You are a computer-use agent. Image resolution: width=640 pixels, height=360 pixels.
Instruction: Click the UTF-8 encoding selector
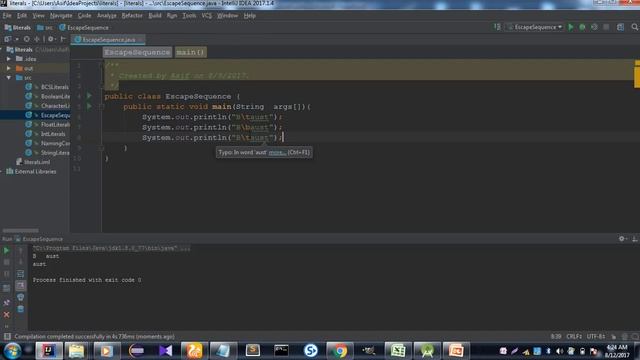[596, 336]
